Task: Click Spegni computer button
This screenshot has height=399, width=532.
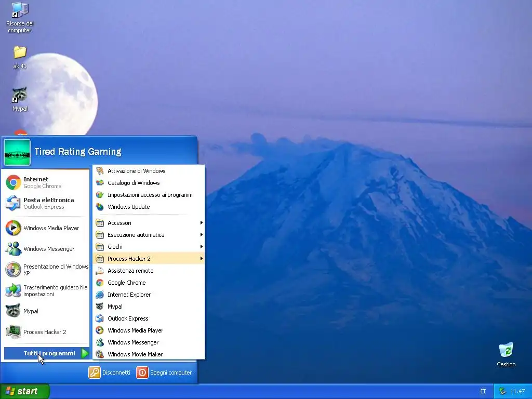Action: click(164, 373)
